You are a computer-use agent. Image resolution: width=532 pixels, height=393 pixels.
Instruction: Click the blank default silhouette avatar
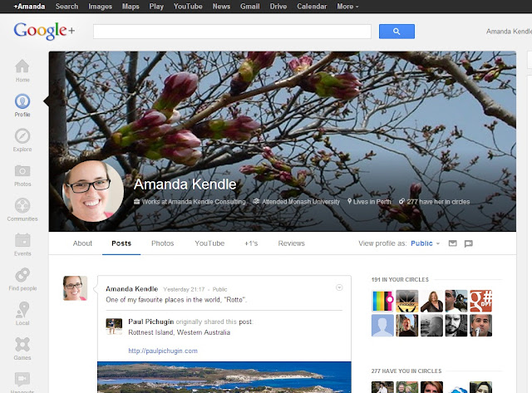pyautogui.click(x=382, y=325)
